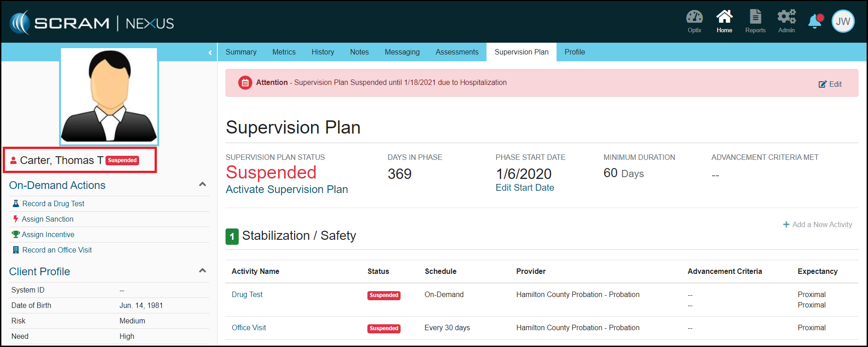This screenshot has width=868, height=347.
Task: Click Edit Start Date link
Action: pyautogui.click(x=525, y=188)
